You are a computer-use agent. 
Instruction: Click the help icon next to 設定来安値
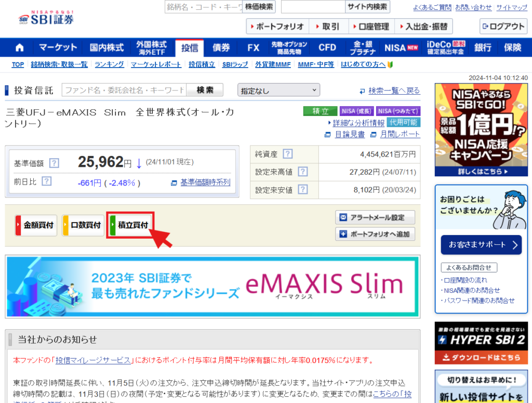click(303, 189)
